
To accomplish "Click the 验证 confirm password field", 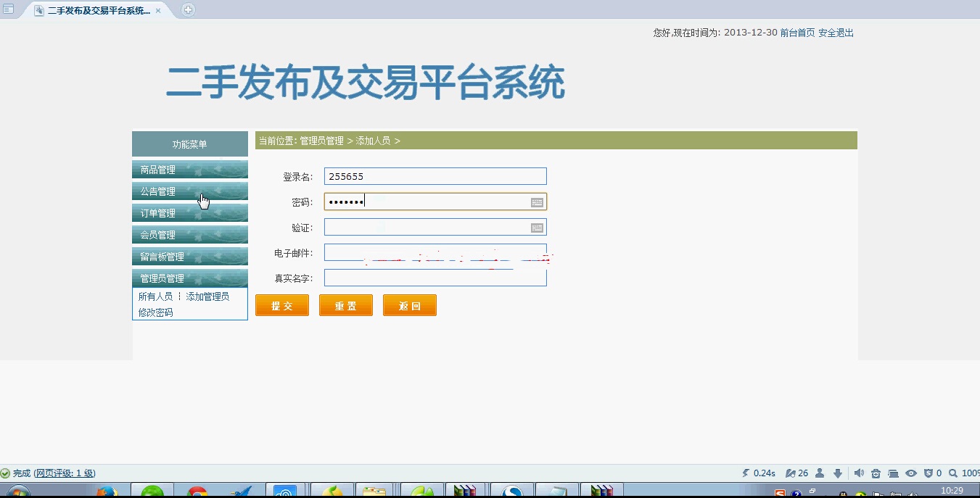I will [435, 228].
